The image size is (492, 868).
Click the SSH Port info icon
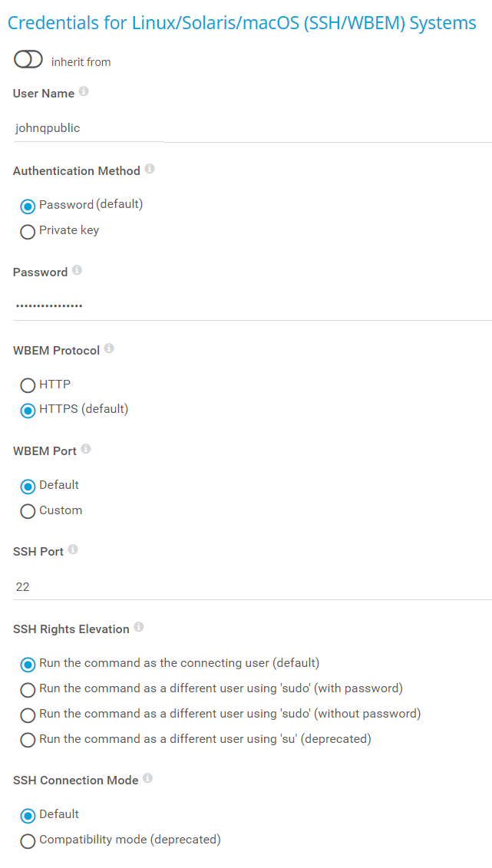tap(73, 550)
